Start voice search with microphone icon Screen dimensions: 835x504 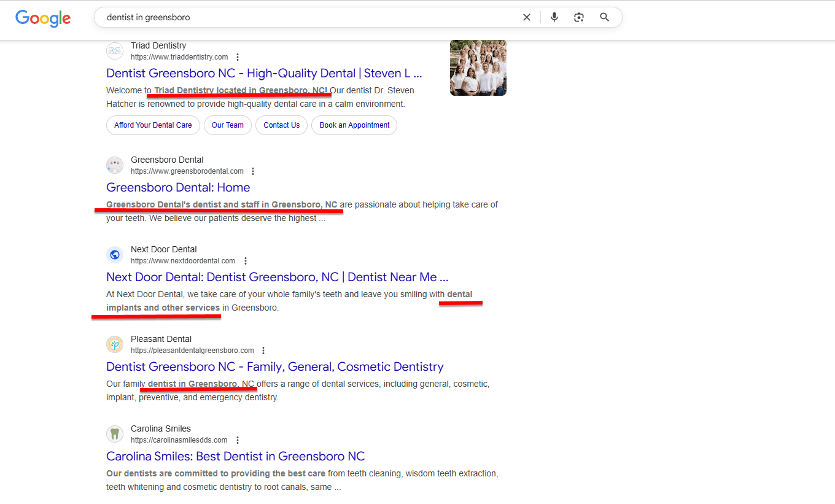point(554,17)
